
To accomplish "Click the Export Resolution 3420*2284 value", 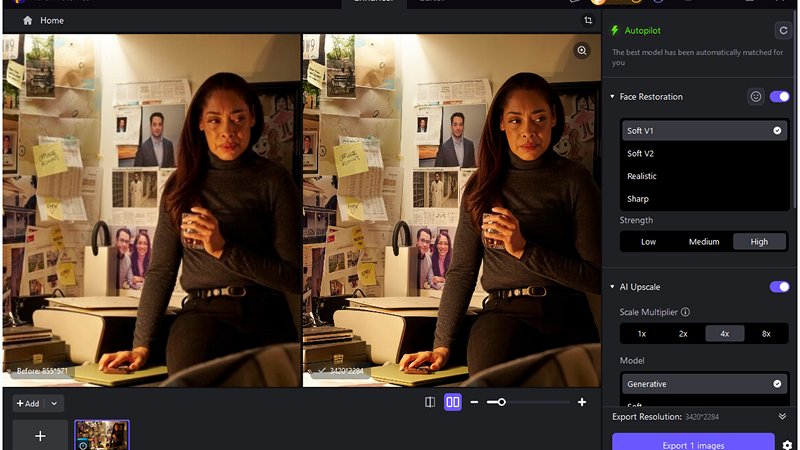I will 702,417.
